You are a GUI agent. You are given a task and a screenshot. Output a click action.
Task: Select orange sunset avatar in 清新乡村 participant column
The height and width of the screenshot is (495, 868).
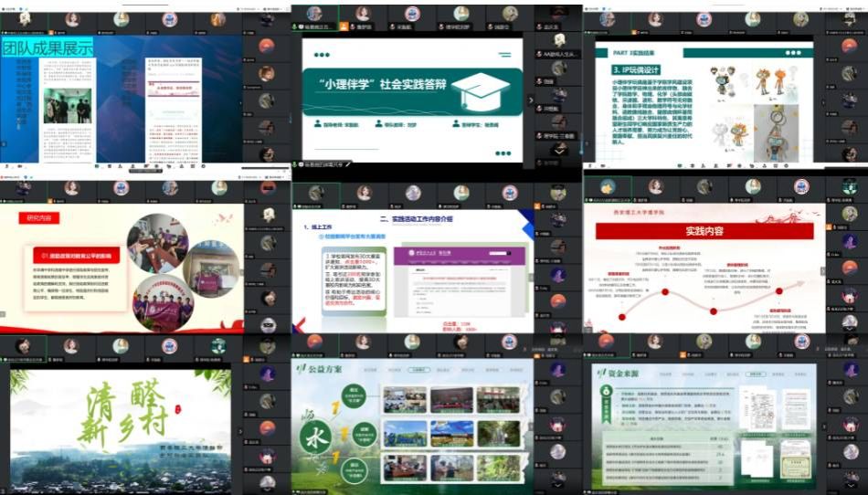(268, 428)
